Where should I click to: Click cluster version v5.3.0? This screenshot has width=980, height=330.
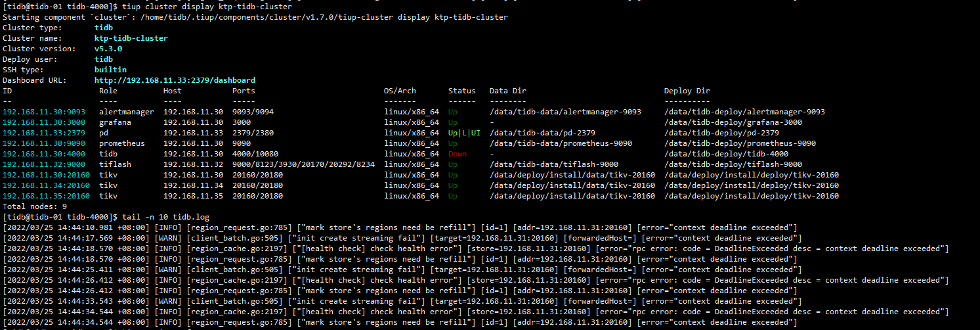[108, 49]
